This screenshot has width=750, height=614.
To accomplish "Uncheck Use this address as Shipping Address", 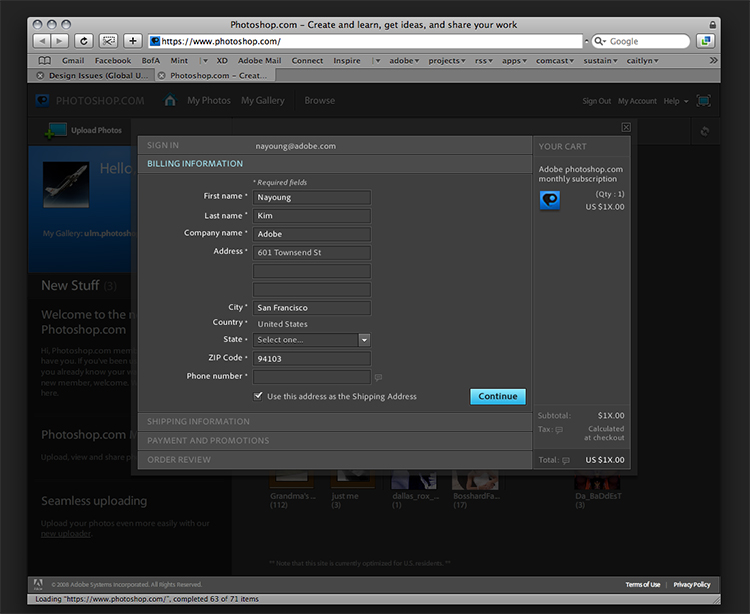I will [258, 396].
